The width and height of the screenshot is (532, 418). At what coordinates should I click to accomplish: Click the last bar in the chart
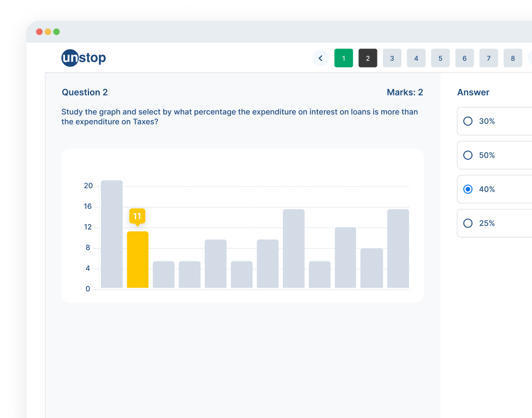(398, 248)
